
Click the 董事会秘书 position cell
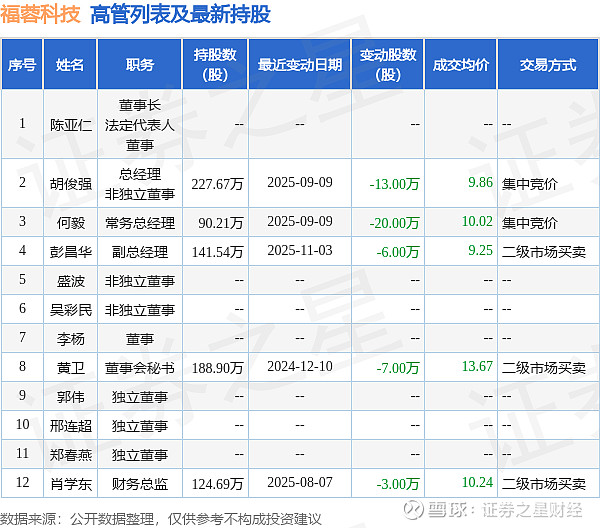click(x=140, y=368)
